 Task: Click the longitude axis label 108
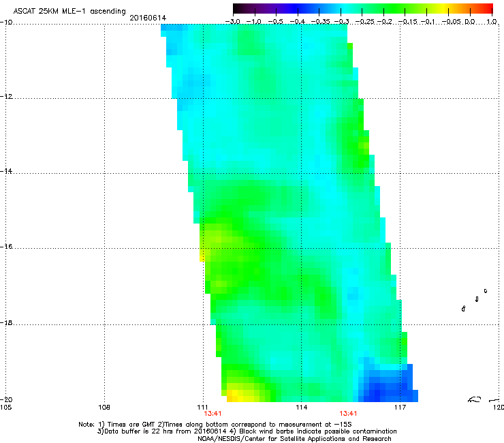coord(104,408)
